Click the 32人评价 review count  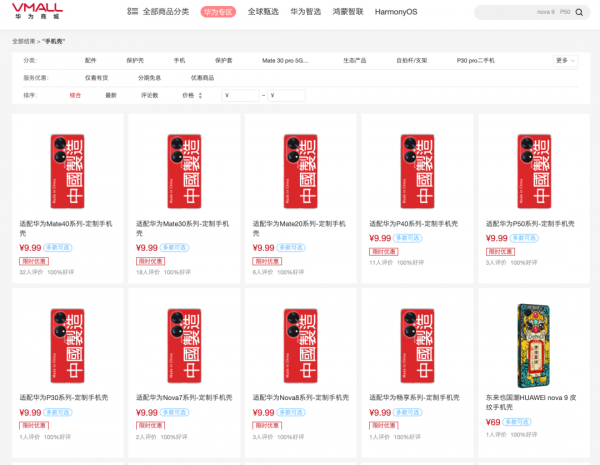[31, 272]
